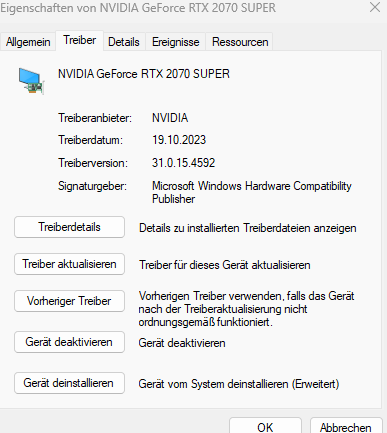Go to the Ereignisse tab
This screenshot has height=433, width=387.
point(176,42)
